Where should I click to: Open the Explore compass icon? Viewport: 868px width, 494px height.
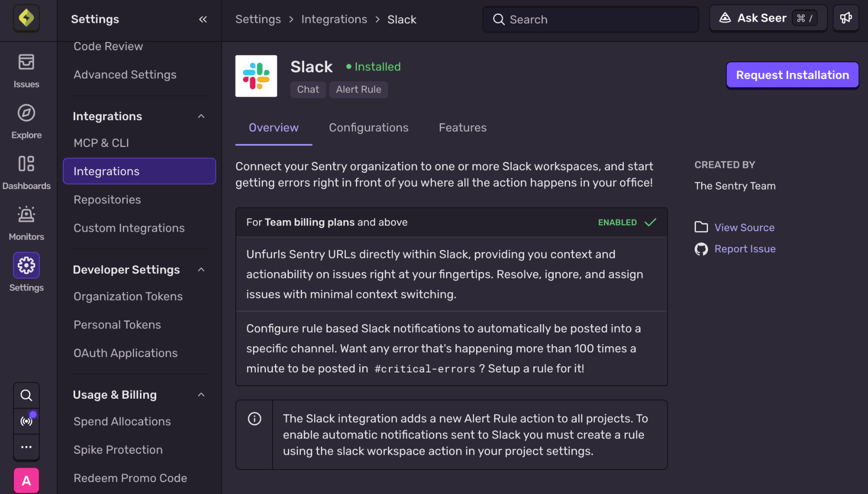click(x=26, y=113)
